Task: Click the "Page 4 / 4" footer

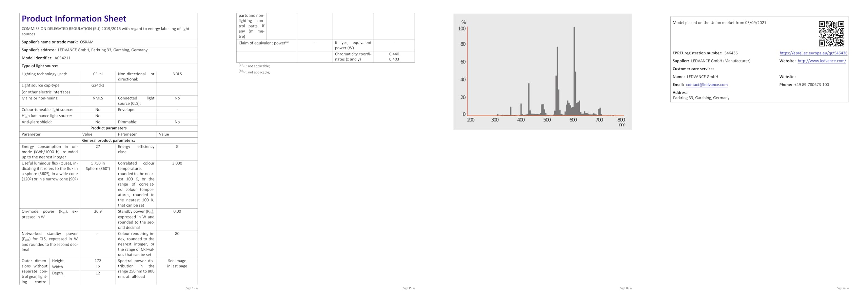Action: point(843,288)
